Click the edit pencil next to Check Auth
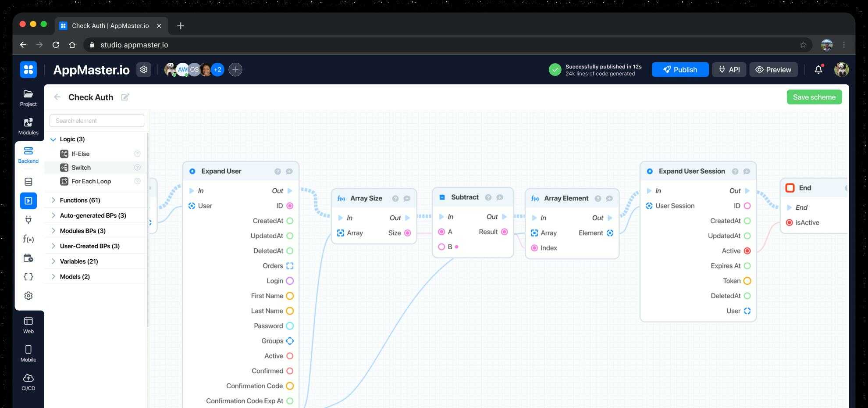Viewport: 868px width, 408px height. (125, 97)
